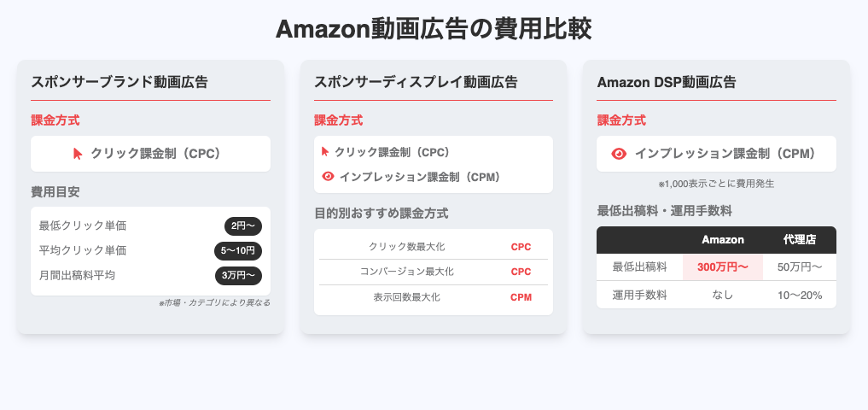Click the red cursor icon in Sponsored Brand card
This screenshot has height=410, width=868.
click(x=78, y=154)
